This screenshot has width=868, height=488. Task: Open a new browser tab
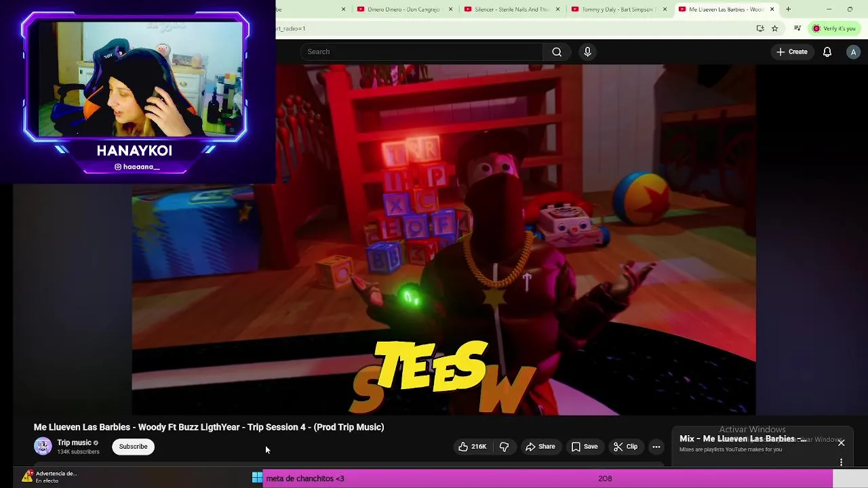click(788, 9)
